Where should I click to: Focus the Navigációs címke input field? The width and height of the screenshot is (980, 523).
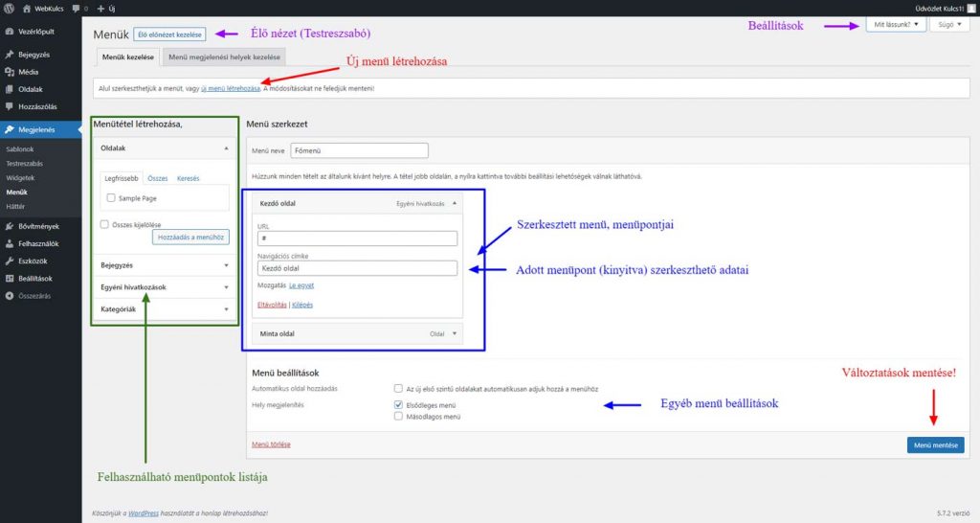point(357,268)
